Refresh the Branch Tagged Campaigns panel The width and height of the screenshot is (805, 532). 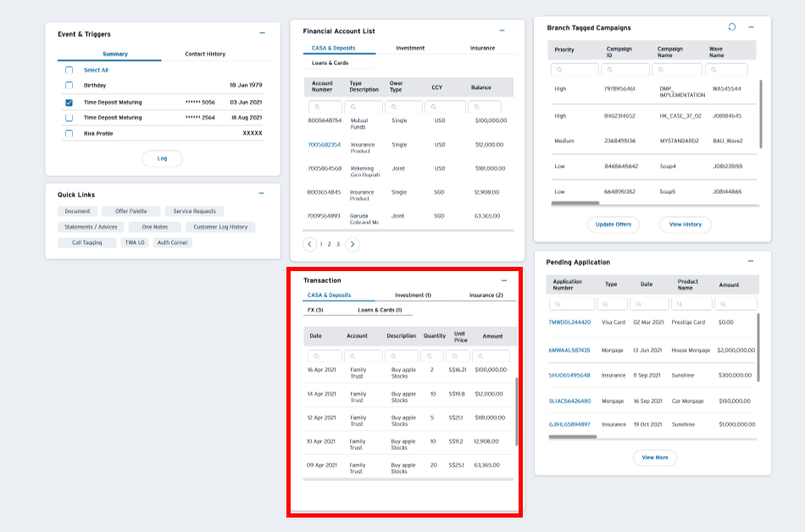coord(732,27)
